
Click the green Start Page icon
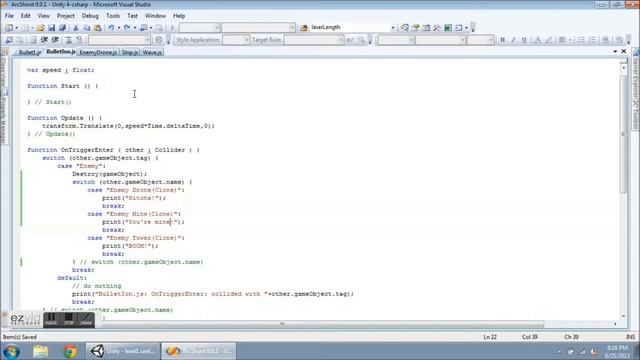(x=448, y=28)
